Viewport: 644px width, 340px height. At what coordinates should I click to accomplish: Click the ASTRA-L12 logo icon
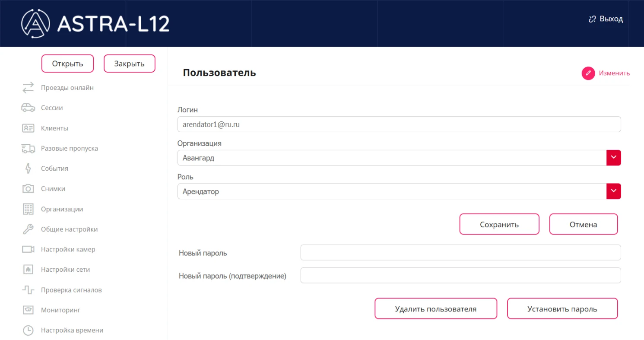(36, 23)
